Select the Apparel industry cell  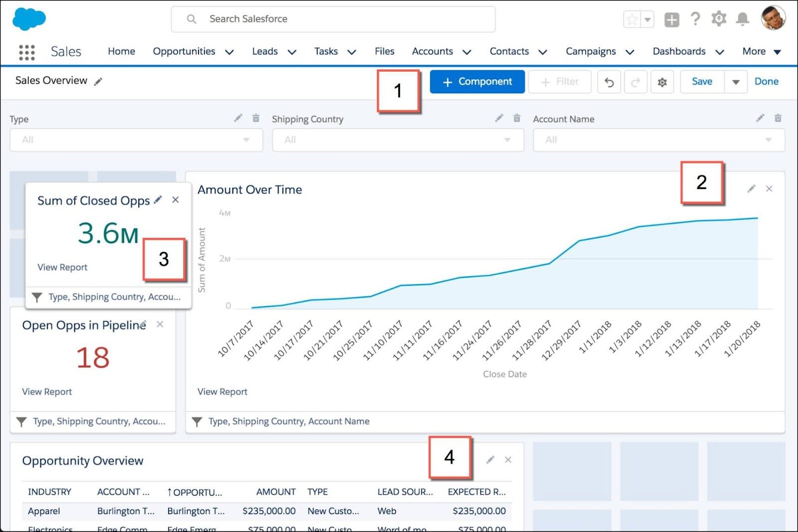(44, 511)
